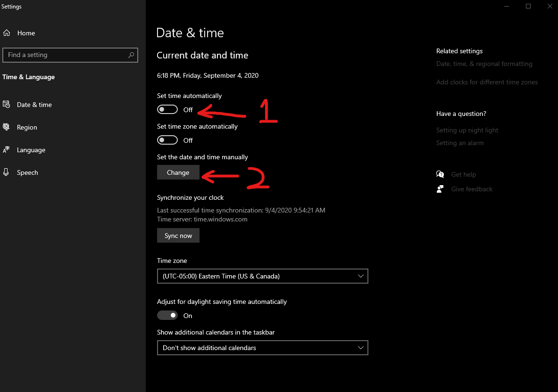This screenshot has height=392, width=558.
Task: Open the Time zone dropdown
Action: (262, 276)
